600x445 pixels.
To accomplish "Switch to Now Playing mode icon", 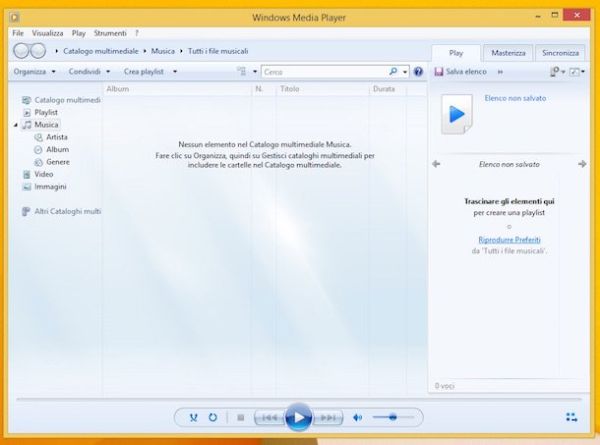I will (571, 417).
